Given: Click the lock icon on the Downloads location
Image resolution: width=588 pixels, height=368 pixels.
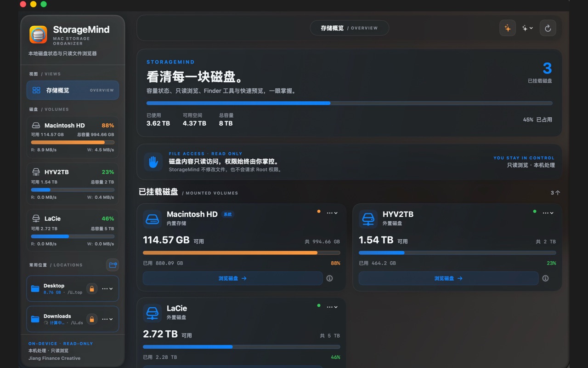Looking at the screenshot, I should [92, 319].
